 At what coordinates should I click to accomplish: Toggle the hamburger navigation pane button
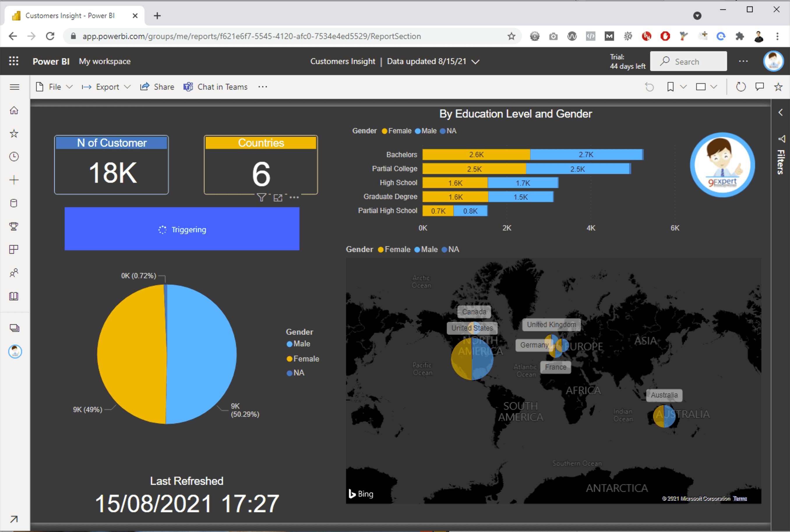[x=14, y=87]
